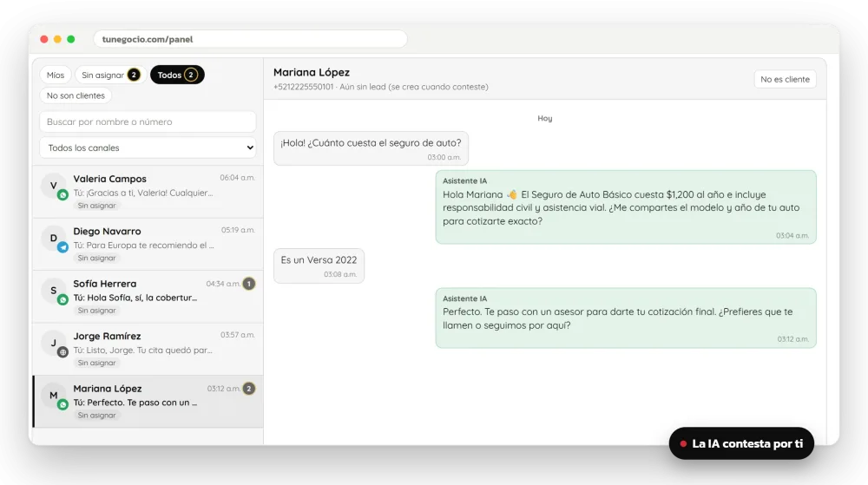Switch to the Míos filter tab
Screen dimensions: 868x485
coord(56,75)
